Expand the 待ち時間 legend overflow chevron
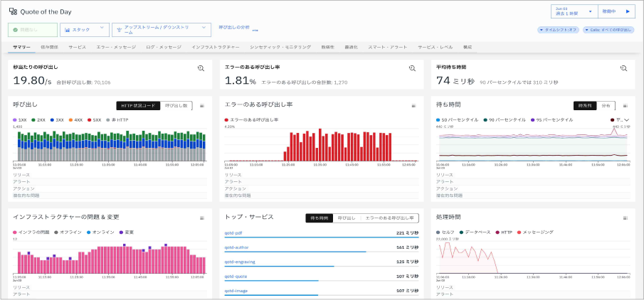The image size is (644, 300). [x=626, y=120]
